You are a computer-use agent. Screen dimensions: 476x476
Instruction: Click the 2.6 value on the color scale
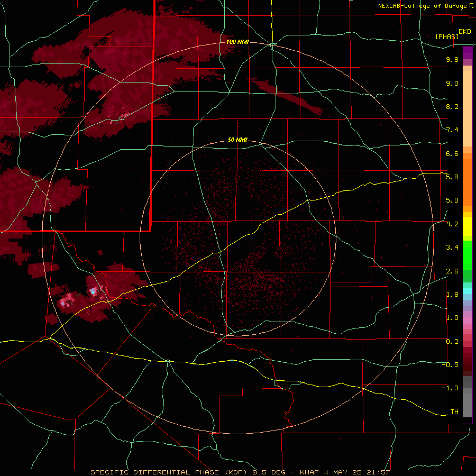pyautogui.click(x=452, y=271)
